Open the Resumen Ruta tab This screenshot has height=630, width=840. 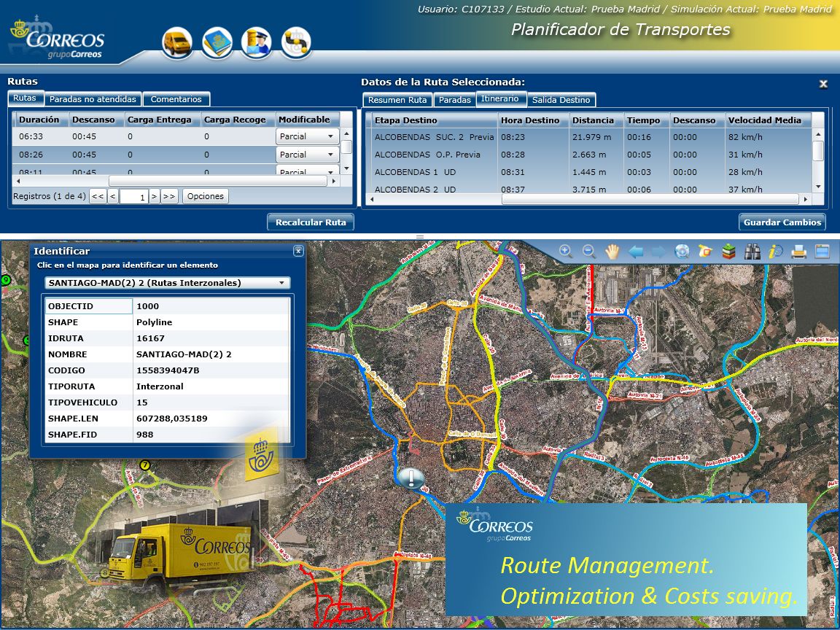click(x=397, y=100)
